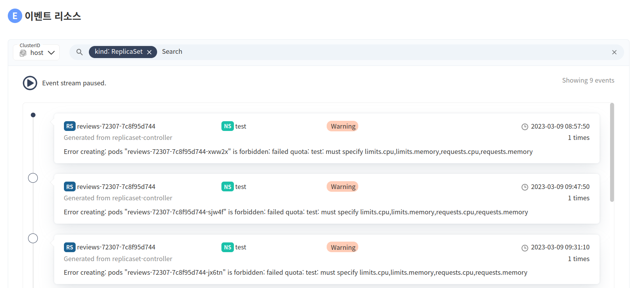
Task: Click RS badge on 09:31:10 event card
Action: tap(69, 247)
